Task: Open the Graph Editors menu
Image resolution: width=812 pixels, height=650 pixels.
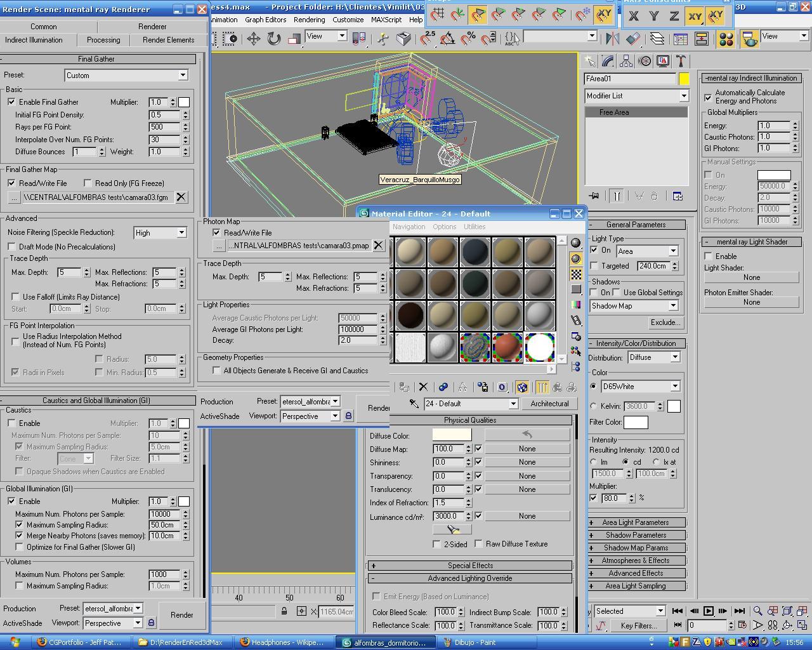Action: [265, 20]
